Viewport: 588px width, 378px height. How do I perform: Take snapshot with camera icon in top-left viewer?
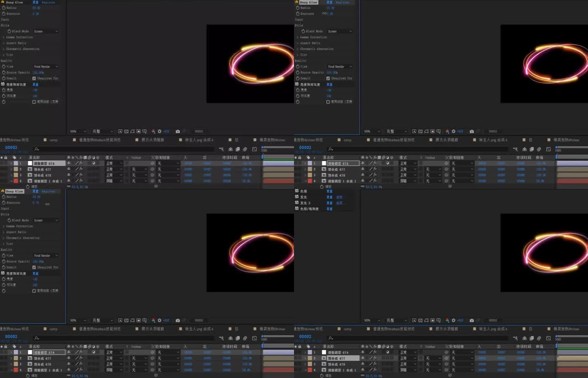[x=178, y=131]
